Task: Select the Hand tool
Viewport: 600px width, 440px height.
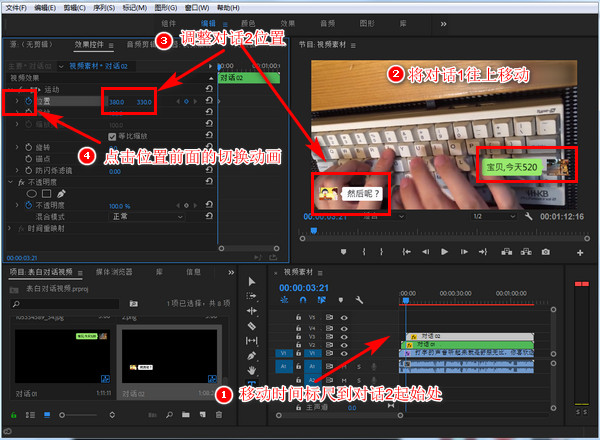Action: point(251,370)
